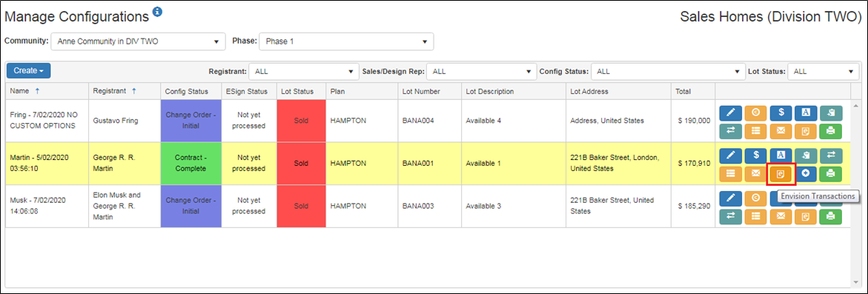This screenshot has width=868, height=294.
Task: Click the letter A icon in Fring row
Action: (x=806, y=113)
